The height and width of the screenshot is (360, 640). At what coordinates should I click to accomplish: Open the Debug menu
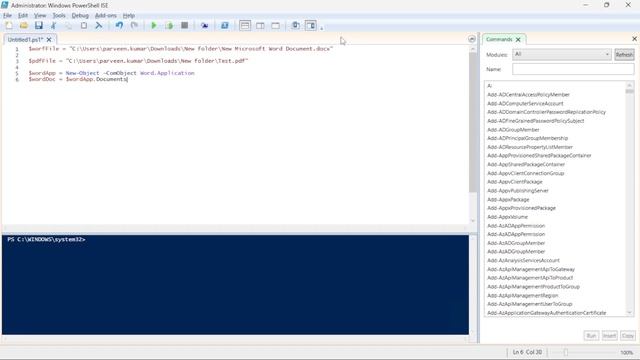tap(80, 16)
